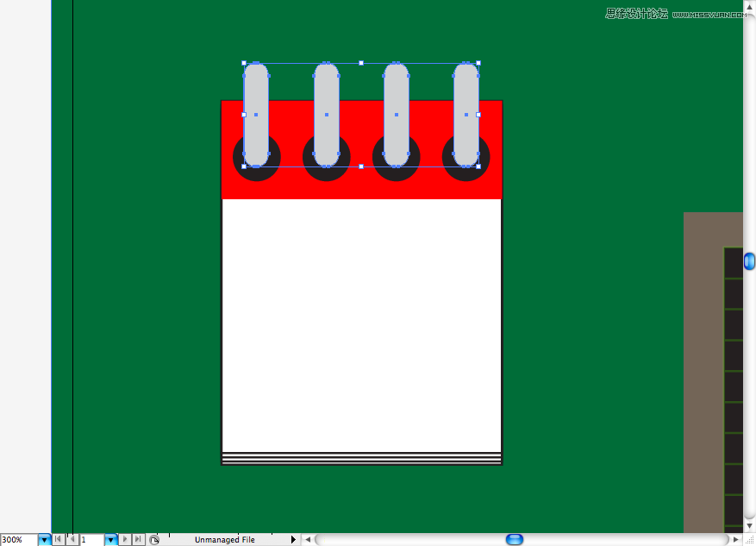This screenshot has width=756, height=546.
Task: Jump to the last page button
Action: coord(139,539)
